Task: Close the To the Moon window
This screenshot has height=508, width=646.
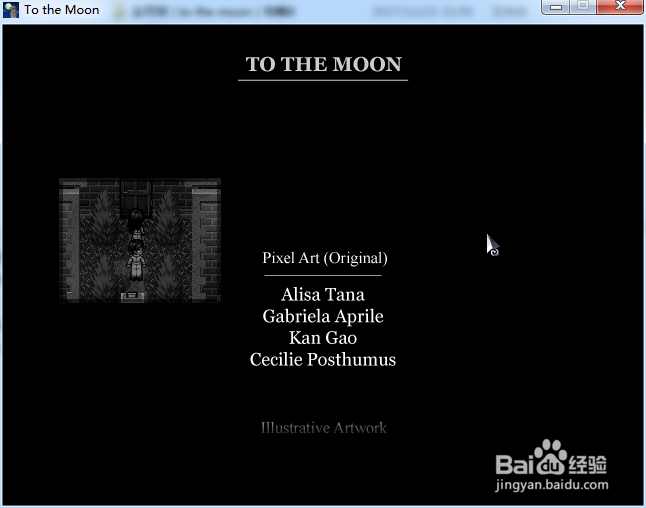Action: (620, 7)
